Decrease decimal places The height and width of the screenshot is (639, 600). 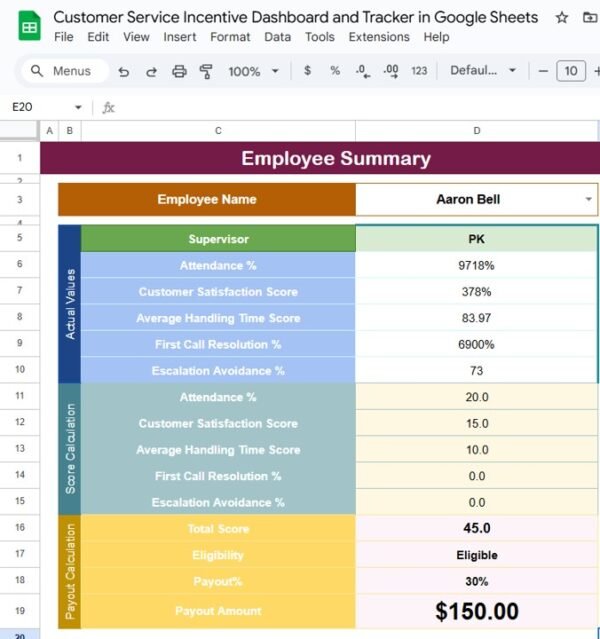click(x=362, y=71)
